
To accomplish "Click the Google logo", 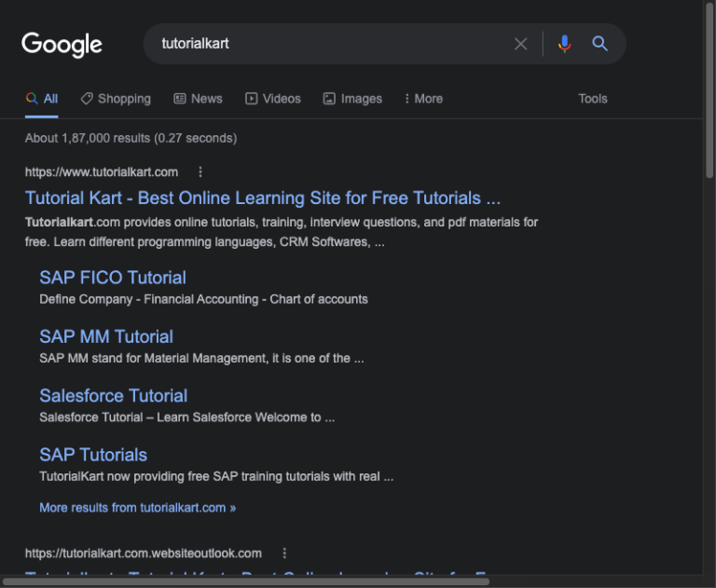I will tap(62, 44).
